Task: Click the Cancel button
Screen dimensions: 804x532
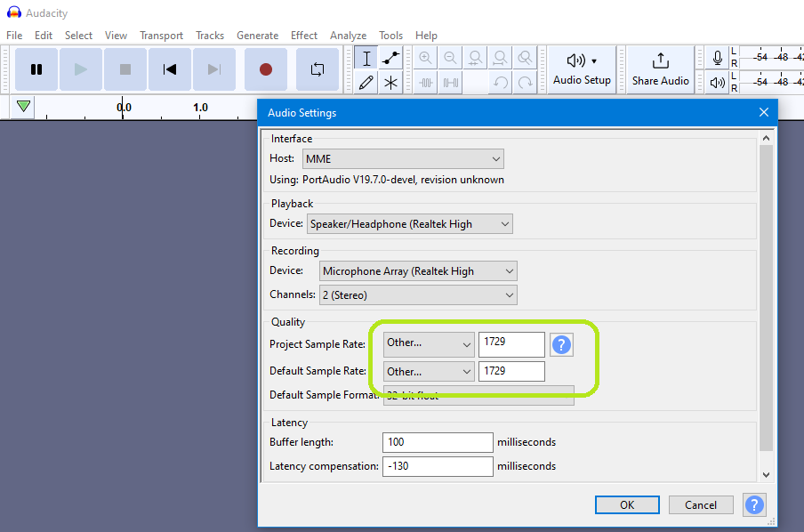Action: coord(701,504)
